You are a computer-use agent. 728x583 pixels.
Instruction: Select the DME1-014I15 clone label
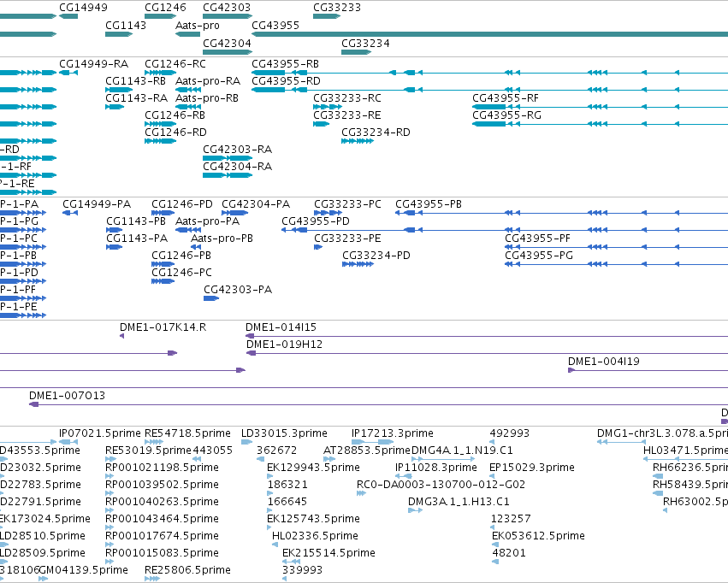click(x=281, y=327)
